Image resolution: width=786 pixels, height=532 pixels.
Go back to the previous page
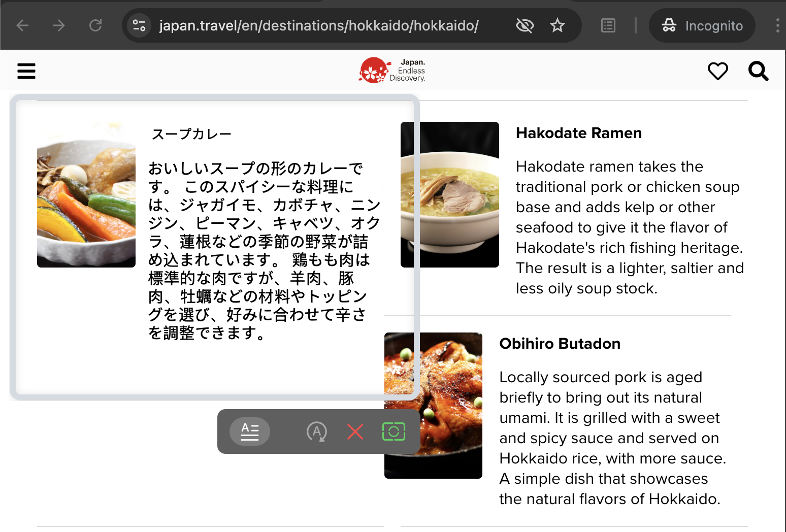point(23,25)
